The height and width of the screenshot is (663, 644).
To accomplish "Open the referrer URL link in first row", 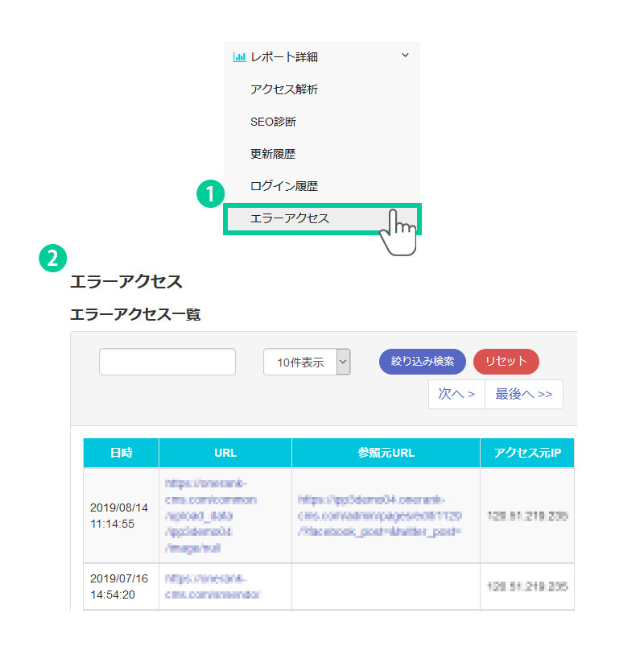I will click(378, 516).
